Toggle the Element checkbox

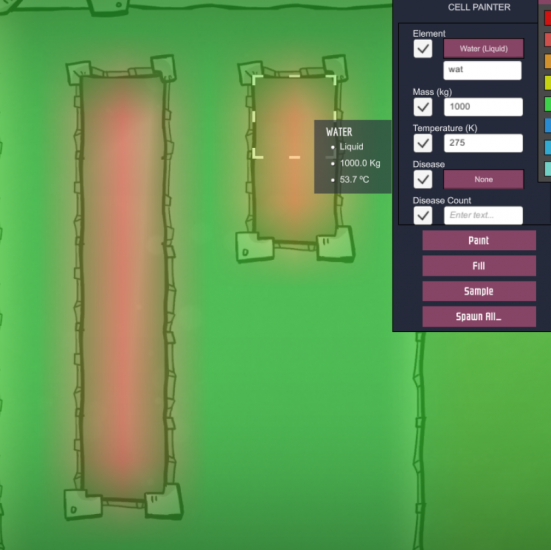pos(423,48)
